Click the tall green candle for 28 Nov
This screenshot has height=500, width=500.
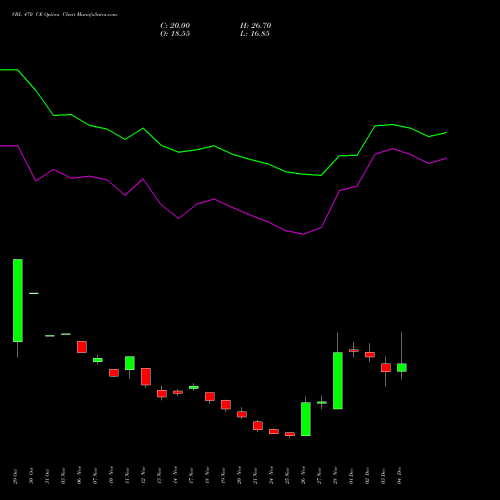pos(338,381)
